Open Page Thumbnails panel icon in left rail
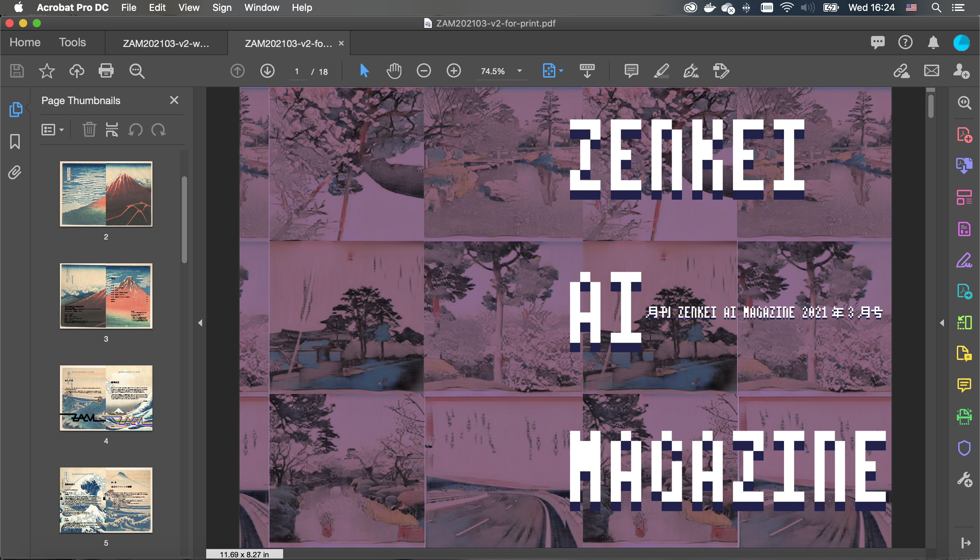Viewport: 980px width, 560px height. tap(15, 109)
